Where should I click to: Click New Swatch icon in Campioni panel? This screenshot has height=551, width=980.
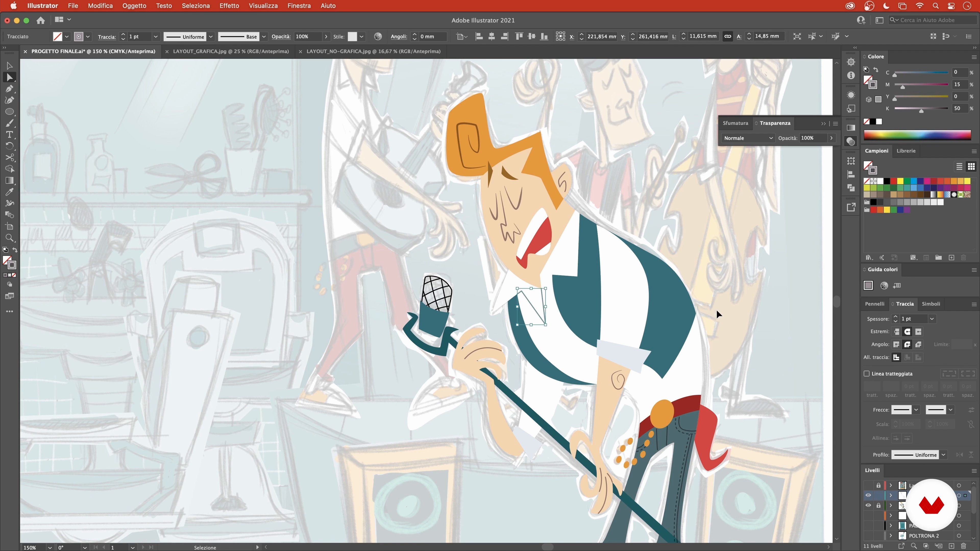(x=951, y=258)
